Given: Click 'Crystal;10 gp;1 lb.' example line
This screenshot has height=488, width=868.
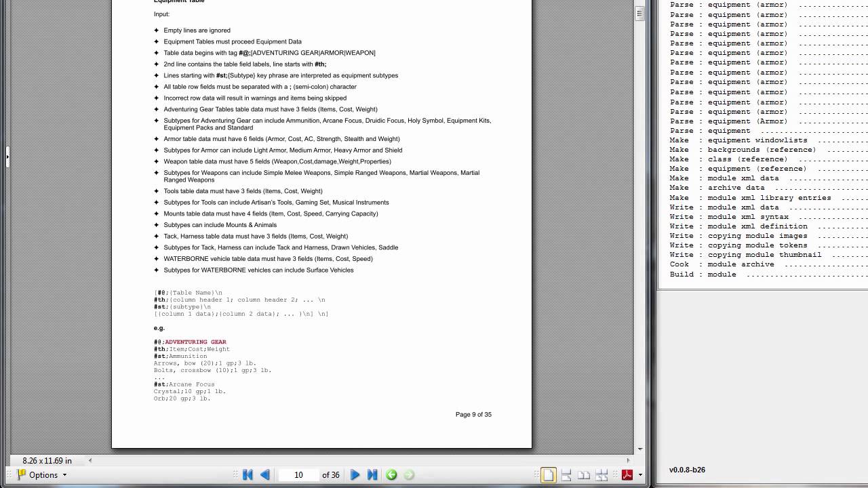Looking at the screenshot, I should pyautogui.click(x=189, y=391).
